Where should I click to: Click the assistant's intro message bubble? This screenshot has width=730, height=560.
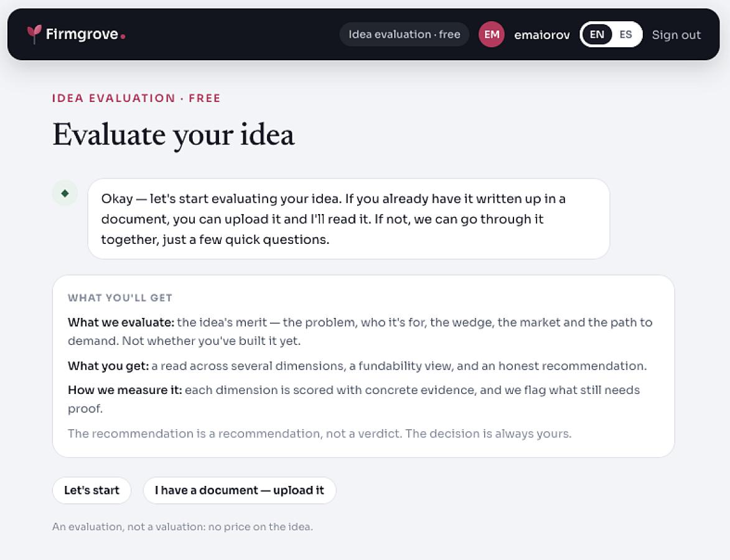[349, 219]
